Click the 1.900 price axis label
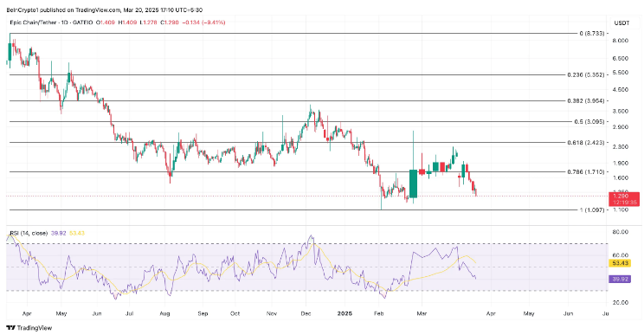Screen dimensions: 644x335 [x=620, y=163]
